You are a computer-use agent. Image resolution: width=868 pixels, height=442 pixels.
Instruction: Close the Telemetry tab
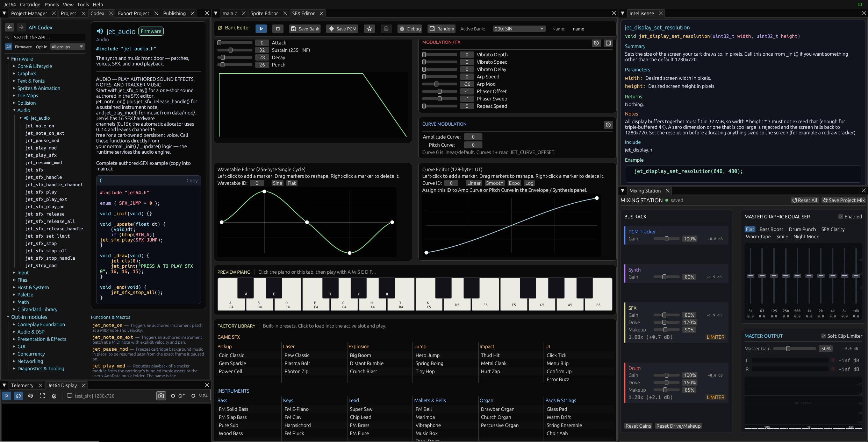tap(40, 385)
